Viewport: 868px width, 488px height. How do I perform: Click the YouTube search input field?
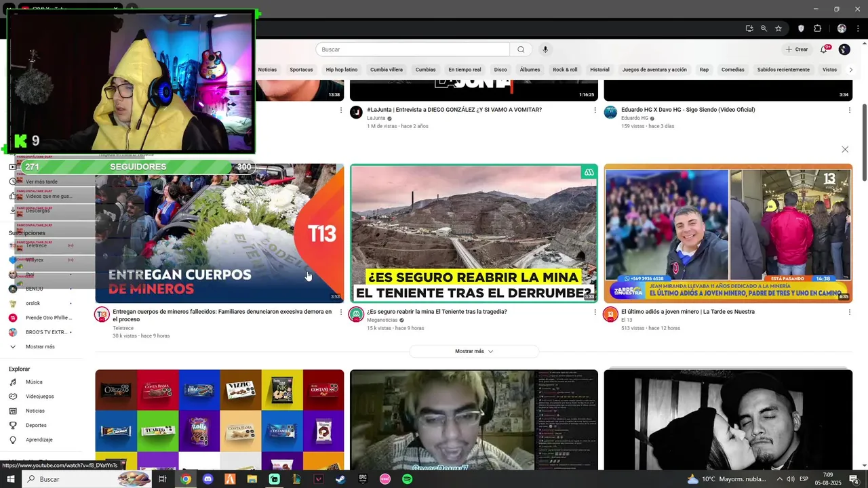click(x=412, y=49)
